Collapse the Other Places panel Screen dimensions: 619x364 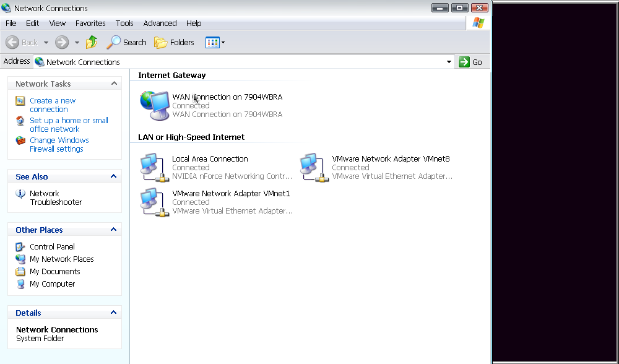[x=114, y=230]
